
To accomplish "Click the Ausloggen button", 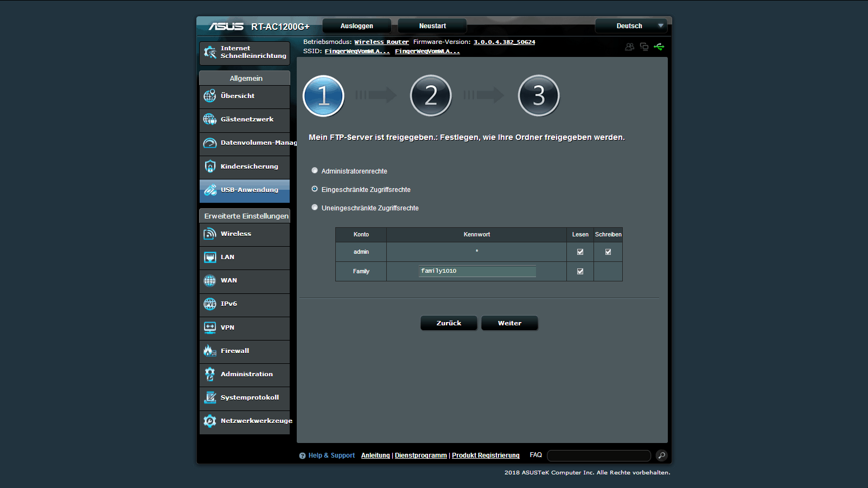I will [x=357, y=26].
